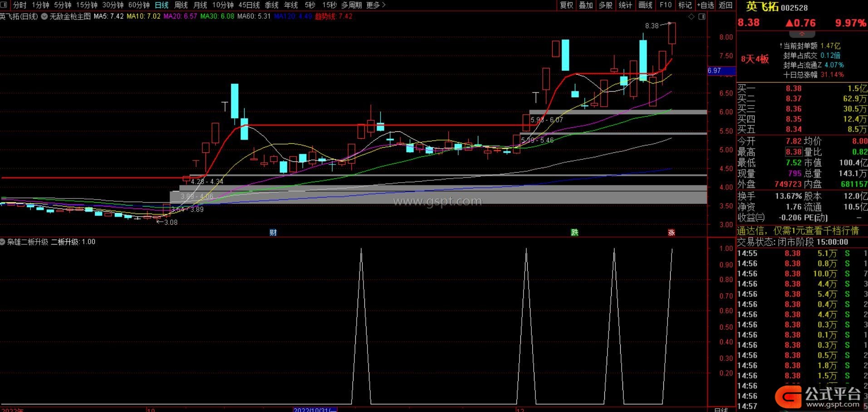Switch to the 季线 quarterly chart
This screenshot has width=868, height=412.
[271, 5]
